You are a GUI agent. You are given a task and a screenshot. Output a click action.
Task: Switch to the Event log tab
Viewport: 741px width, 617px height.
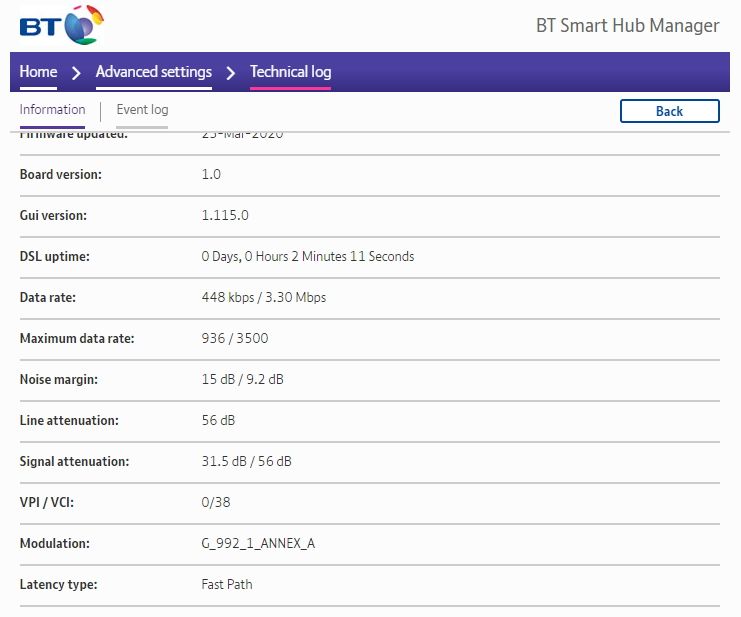tap(142, 110)
